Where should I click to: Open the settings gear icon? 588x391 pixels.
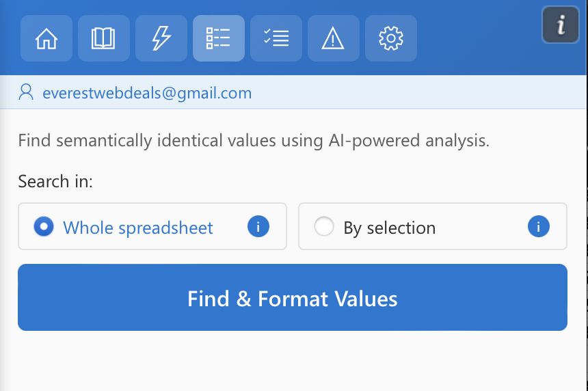[x=391, y=38]
